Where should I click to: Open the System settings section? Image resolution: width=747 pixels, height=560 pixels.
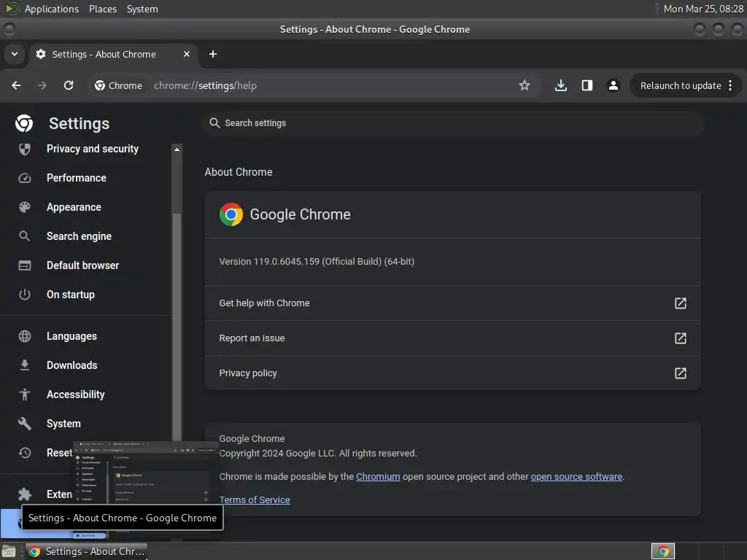pyautogui.click(x=63, y=424)
